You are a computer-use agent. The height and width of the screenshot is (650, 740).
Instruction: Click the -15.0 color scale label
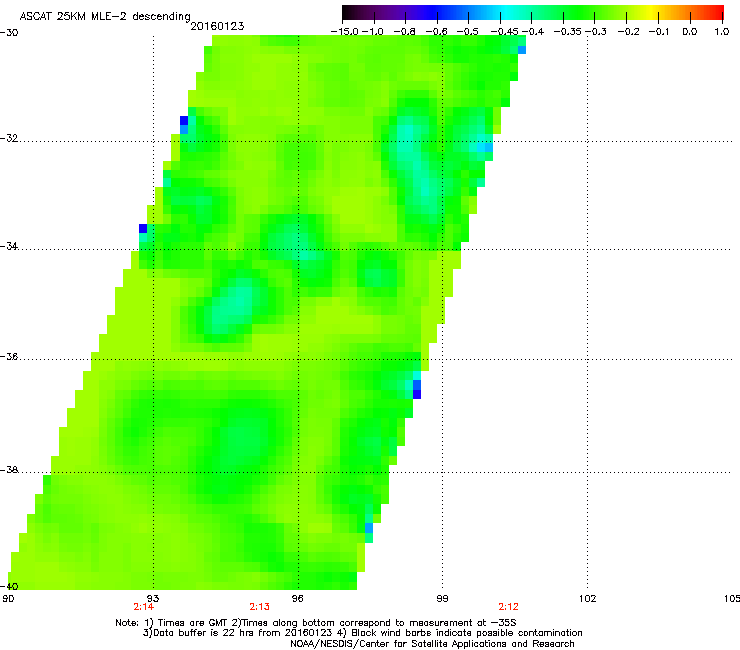345,32
